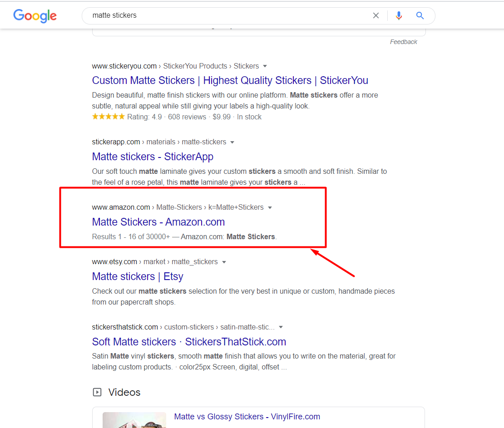This screenshot has width=504, height=428.
Task: Open Matte stickers - StickerApp result
Action: pos(153,157)
